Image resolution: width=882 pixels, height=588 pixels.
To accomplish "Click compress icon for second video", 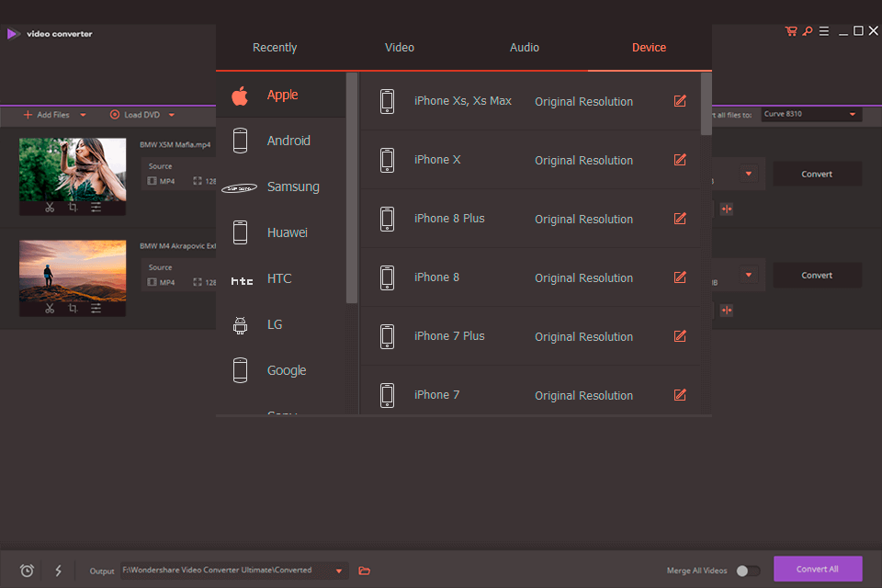I will [727, 311].
